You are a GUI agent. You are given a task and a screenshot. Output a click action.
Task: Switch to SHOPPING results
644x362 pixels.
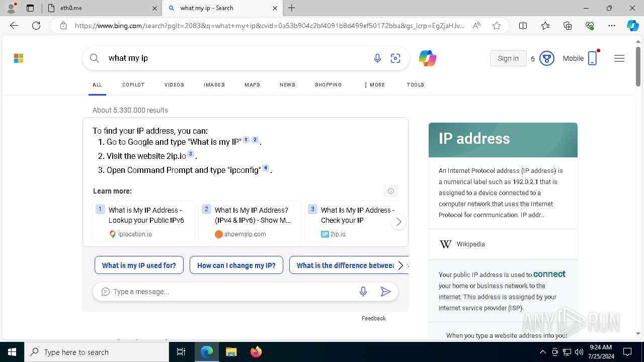click(328, 84)
